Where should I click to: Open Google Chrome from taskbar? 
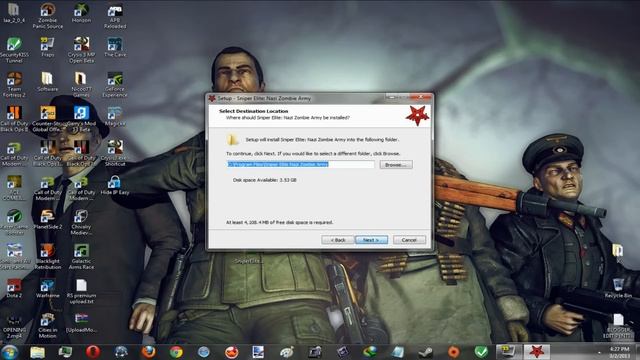click(176, 352)
